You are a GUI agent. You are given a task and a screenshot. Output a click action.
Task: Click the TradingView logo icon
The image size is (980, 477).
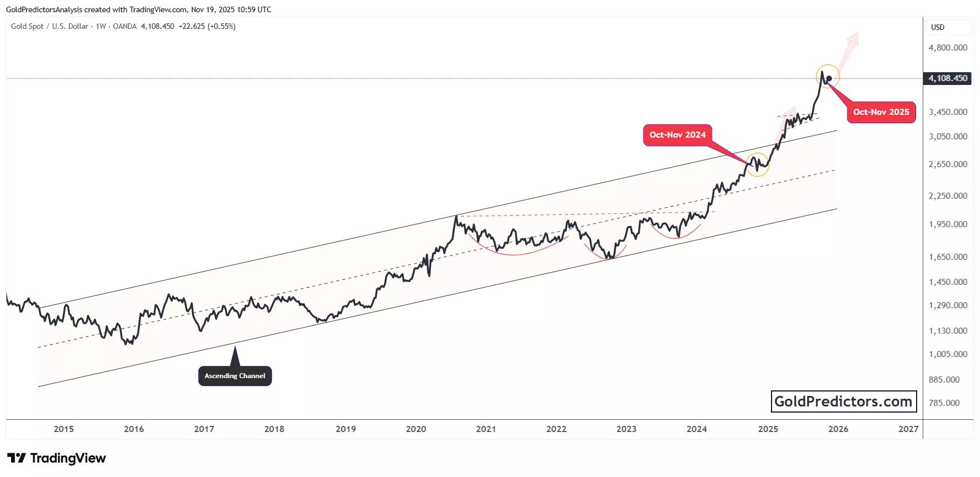[x=17, y=458]
